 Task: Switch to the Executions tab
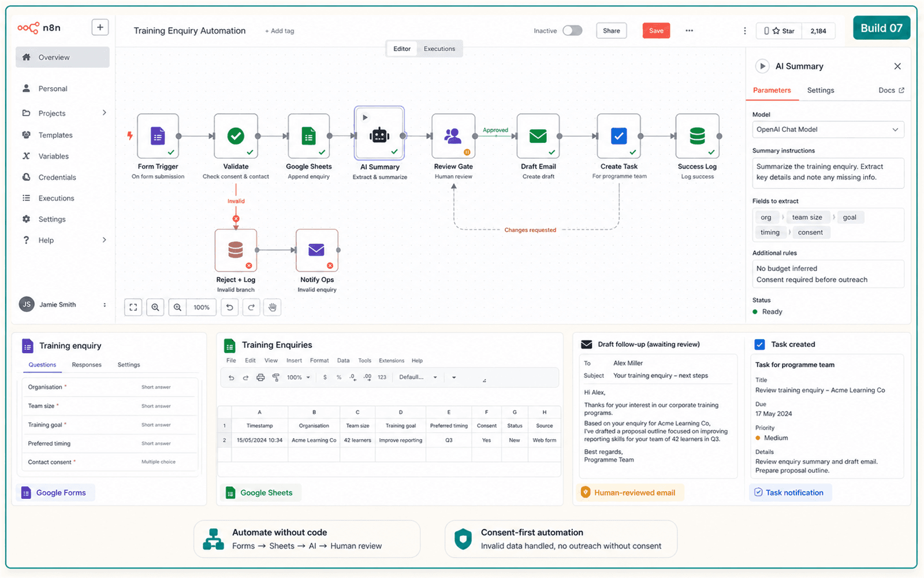[x=439, y=49]
